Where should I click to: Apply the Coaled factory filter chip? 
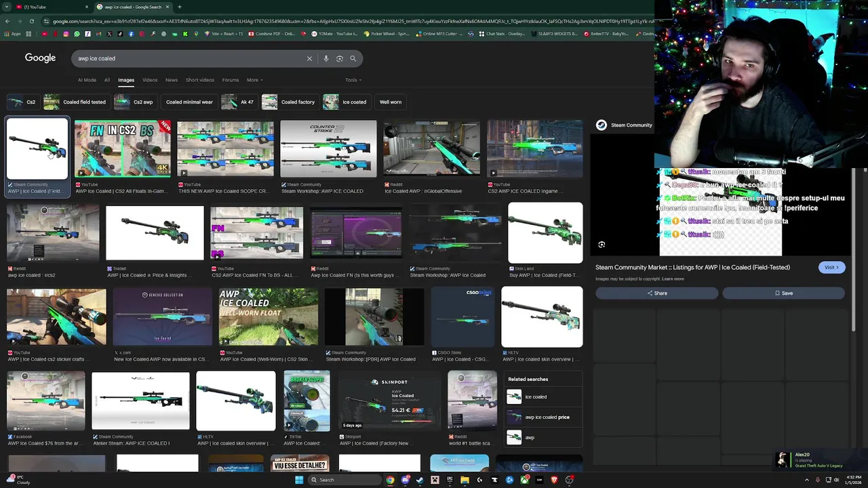tap(290, 102)
